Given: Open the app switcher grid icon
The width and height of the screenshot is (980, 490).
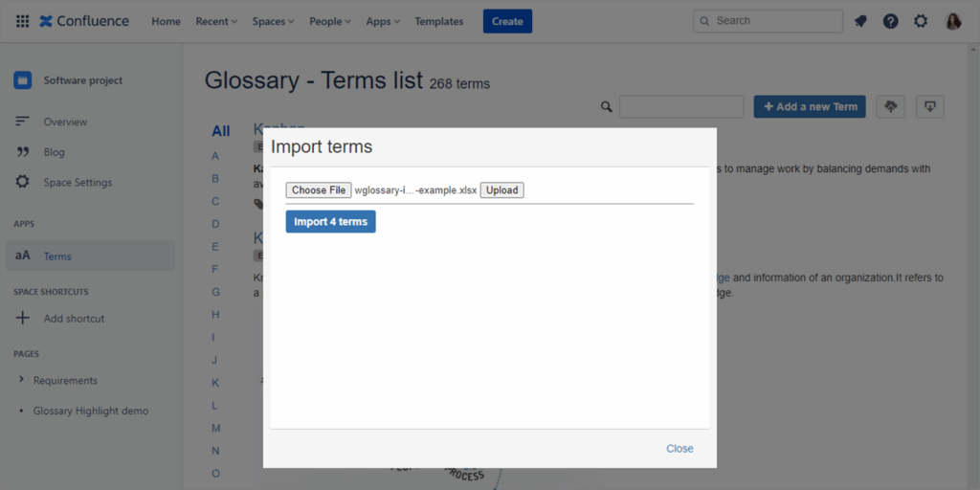Looking at the screenshot, I should pos(22,21).
